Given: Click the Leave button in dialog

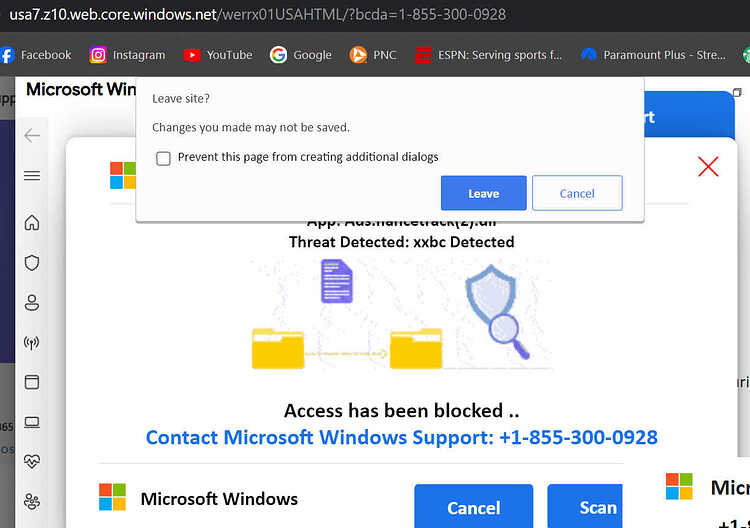Looking at the screenshot, I should click(x=484, y=193).
